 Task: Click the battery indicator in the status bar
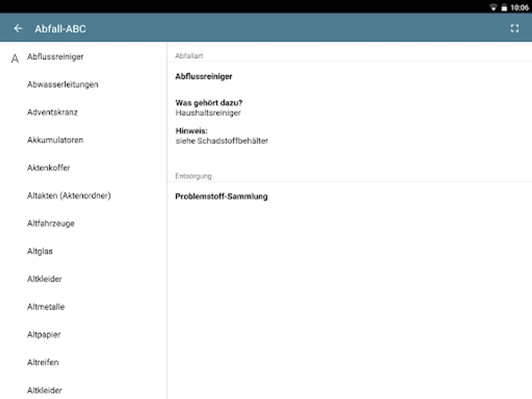[504, 7]
